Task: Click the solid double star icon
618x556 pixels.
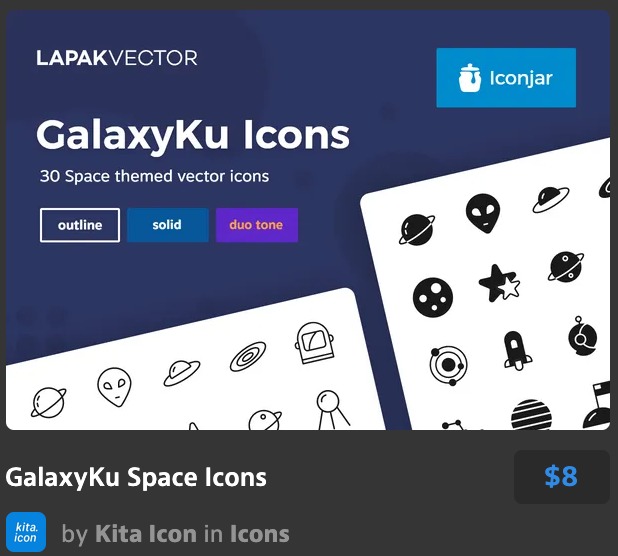Action: click(499, 284)
